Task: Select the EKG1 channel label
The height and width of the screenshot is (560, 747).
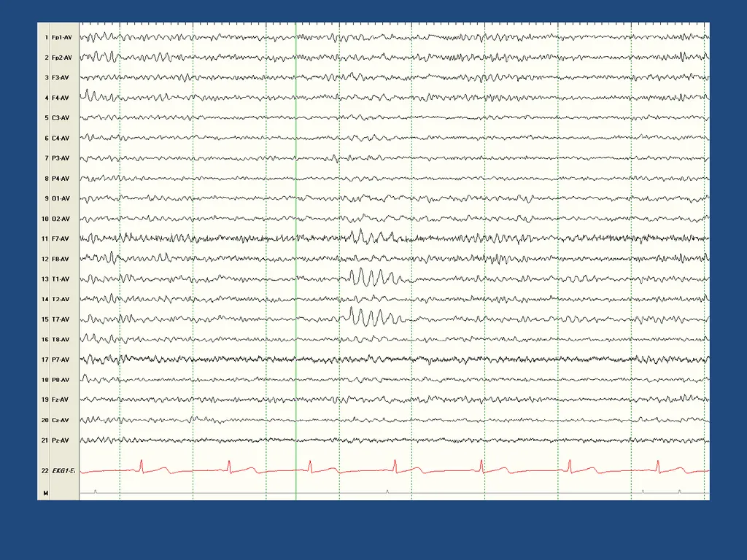Action: (x=58, y=471)
